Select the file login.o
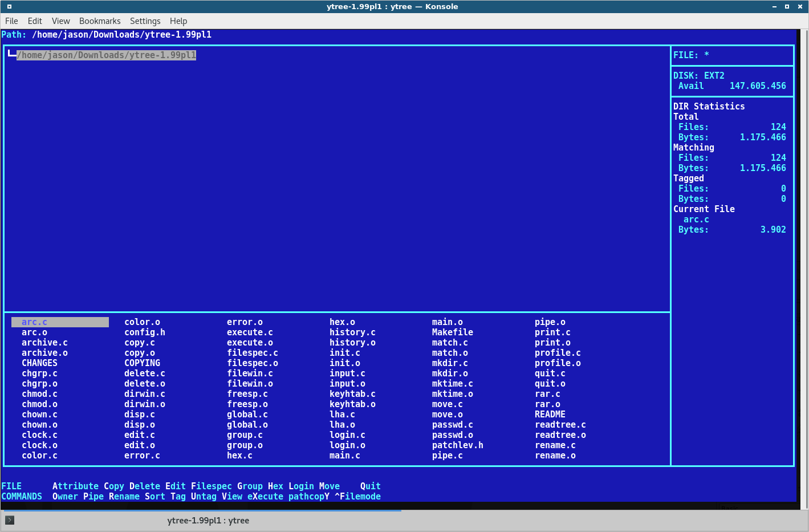 point(348,445)
